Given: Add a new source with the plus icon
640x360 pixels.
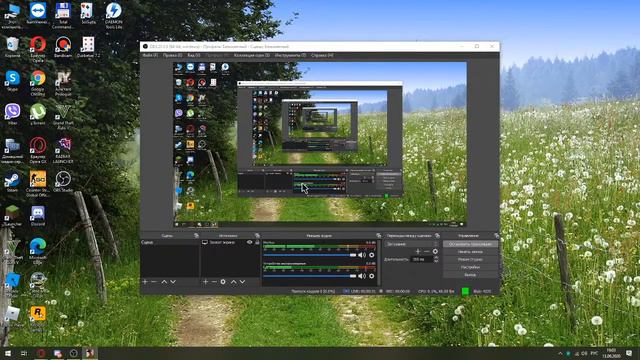Looking at the screenshot, I should [x=206, y=282].
